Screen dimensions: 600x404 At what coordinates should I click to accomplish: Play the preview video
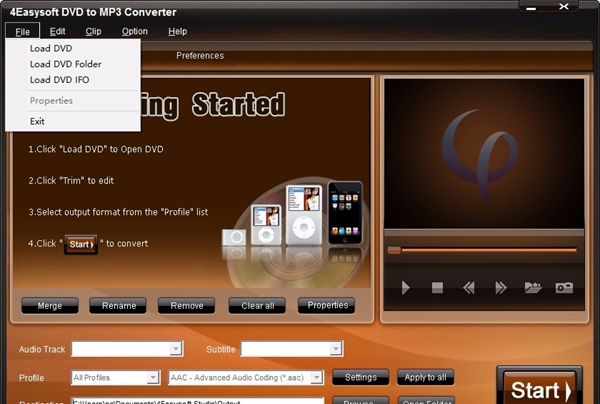coord(406,287)
